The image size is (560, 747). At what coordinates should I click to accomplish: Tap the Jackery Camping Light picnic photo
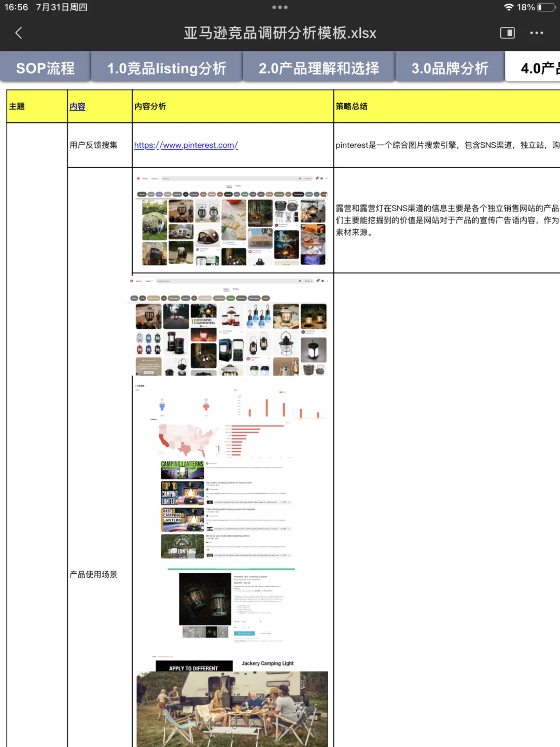tap(232, 709)
